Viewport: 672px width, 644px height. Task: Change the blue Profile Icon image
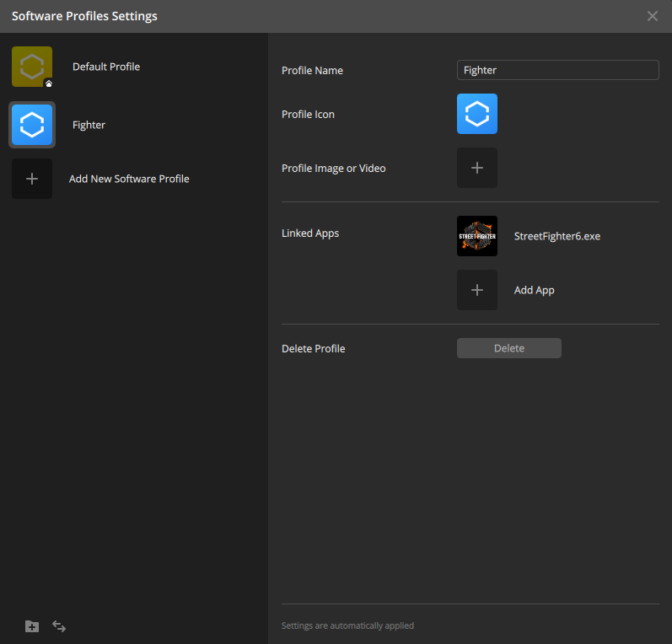pyautogui.click(x=476, y=114)
